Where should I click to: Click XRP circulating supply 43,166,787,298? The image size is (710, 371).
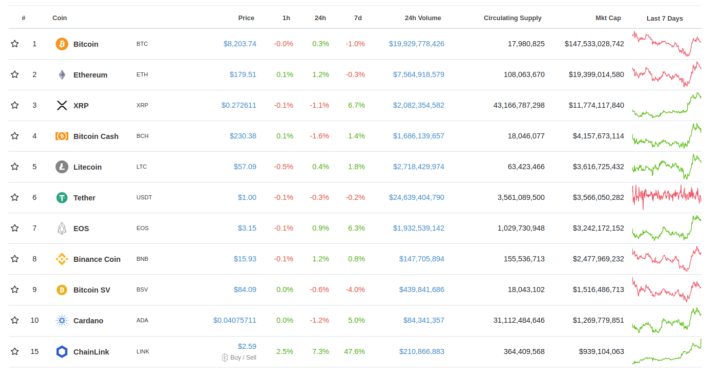[x=519, y=105]
